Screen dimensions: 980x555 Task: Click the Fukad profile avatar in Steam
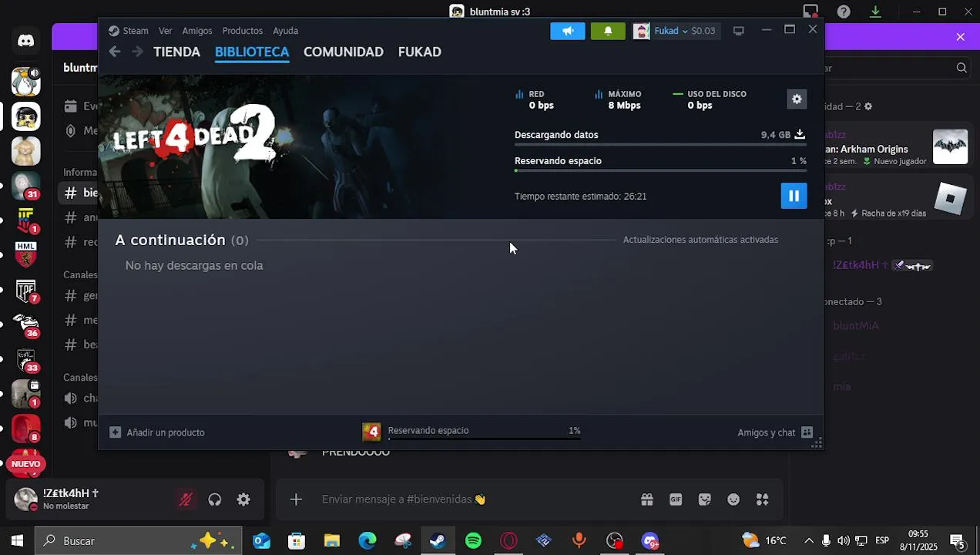(641, 31)
